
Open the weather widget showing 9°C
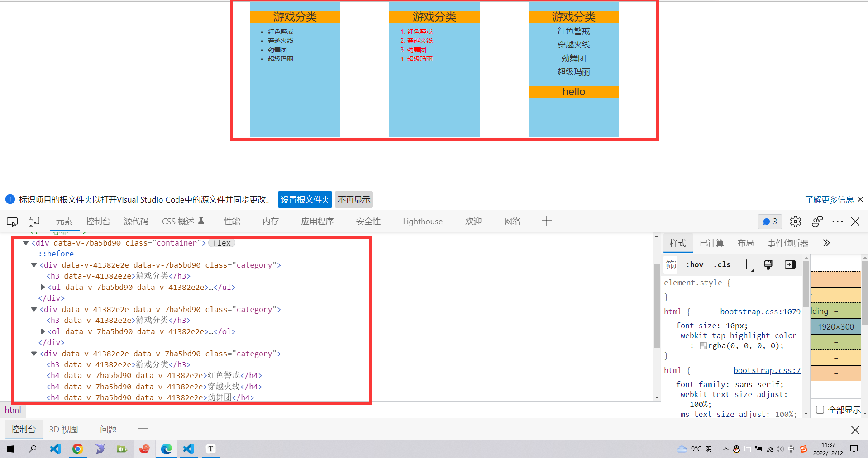tap(694, 449)
